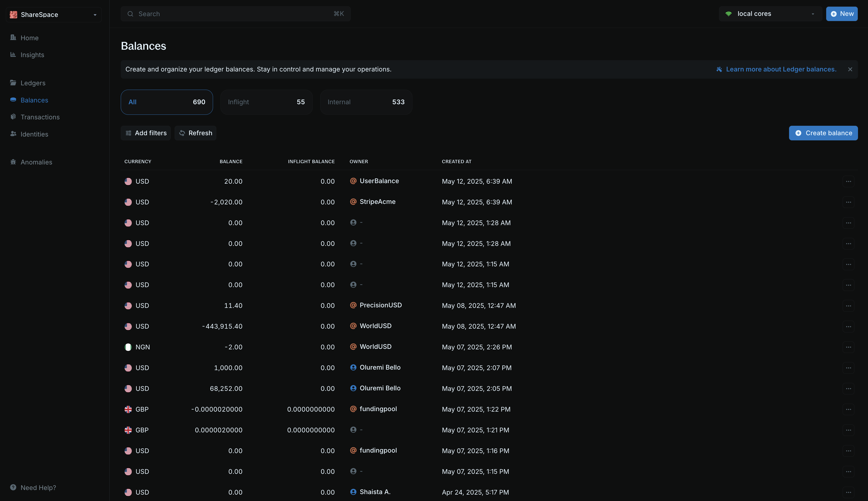This screenshot has width=868, height=501.
Task: Click Need Help question mark icon
Action: coord(13,487)
